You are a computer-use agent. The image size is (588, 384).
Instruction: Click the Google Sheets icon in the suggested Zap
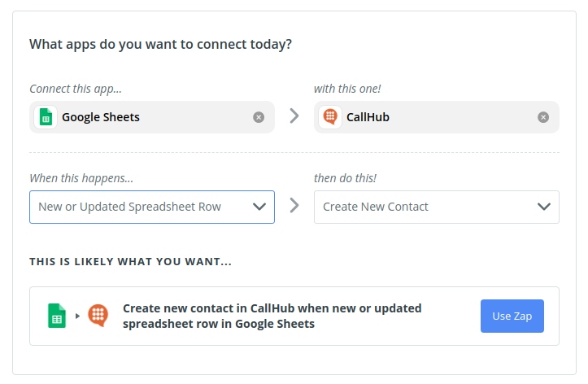click(x=57, y=316)
